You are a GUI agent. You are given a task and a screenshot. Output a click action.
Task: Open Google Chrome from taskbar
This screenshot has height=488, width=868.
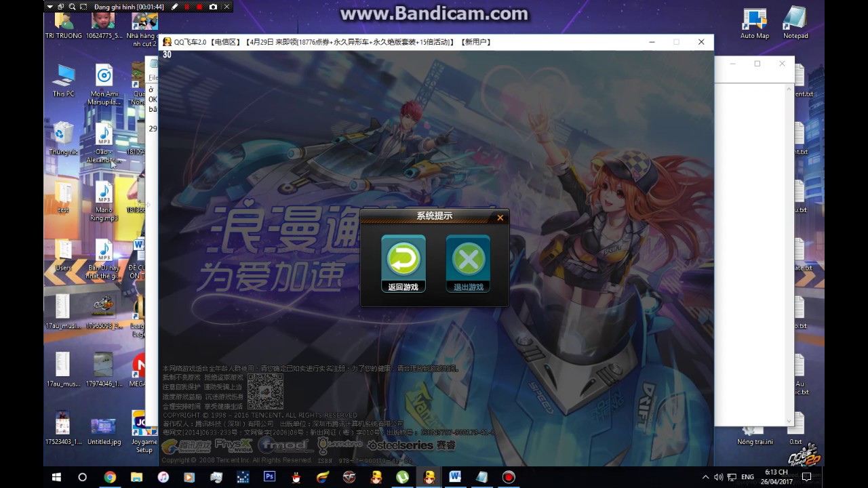[x=110, y=477]
